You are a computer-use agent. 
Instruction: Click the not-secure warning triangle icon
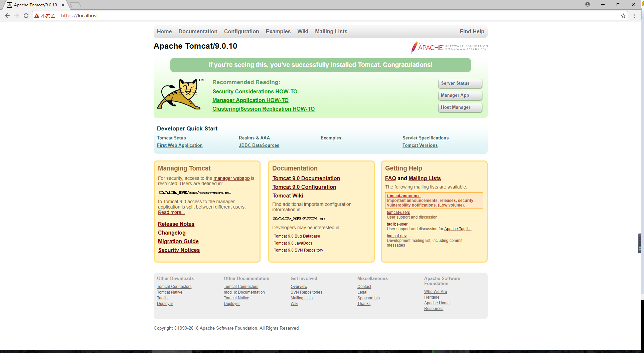point(37,16)
